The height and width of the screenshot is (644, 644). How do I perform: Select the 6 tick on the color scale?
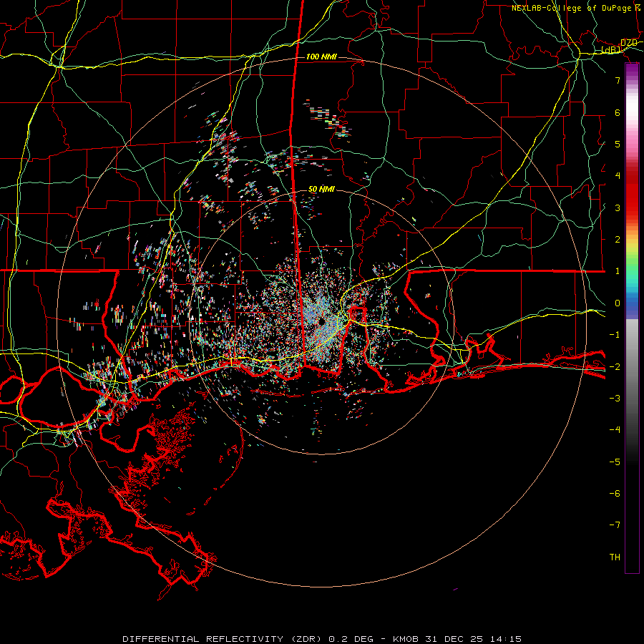pos(618,112)
